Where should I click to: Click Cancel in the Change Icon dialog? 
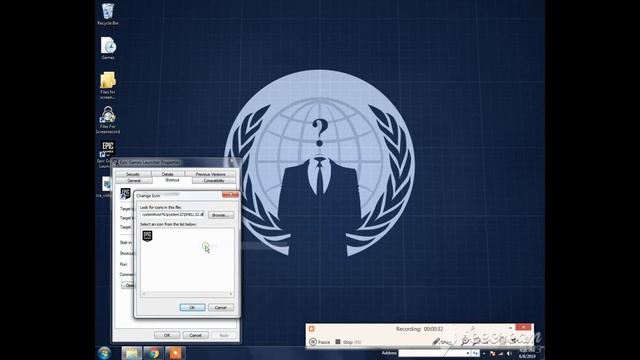(x=220, y=307)
